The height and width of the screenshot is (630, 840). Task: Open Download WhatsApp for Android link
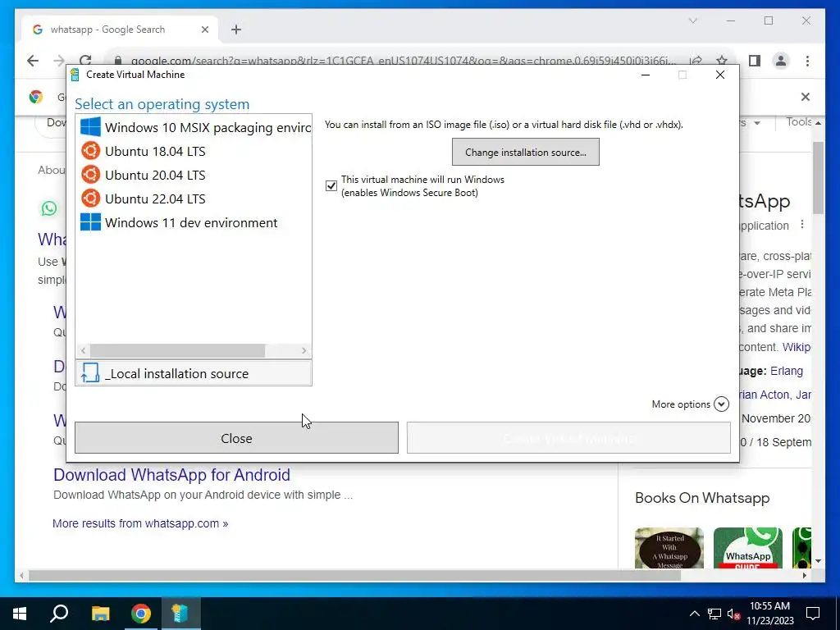pos(172,475)
